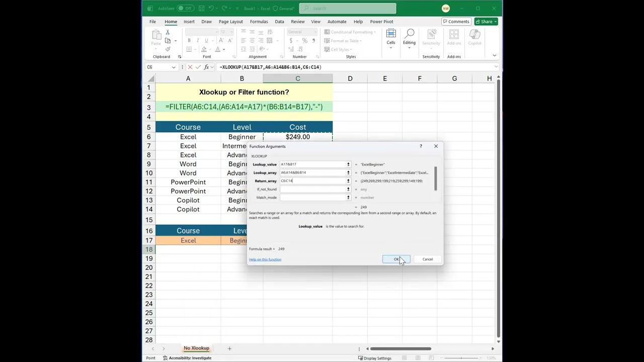The height and width of the screenshot is (362, 644).
Task: Select cell A9 containing Word
Action: point(188,164)
